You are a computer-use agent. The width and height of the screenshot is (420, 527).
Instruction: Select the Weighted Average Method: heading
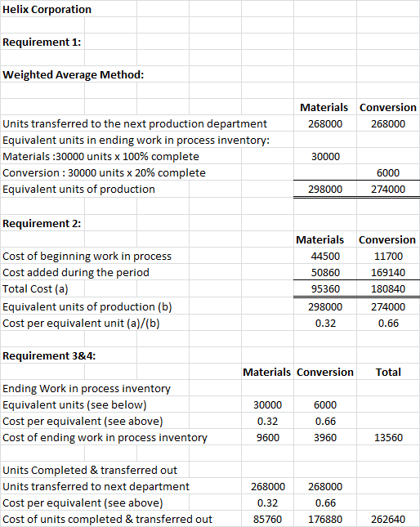(x=73, y=75)
